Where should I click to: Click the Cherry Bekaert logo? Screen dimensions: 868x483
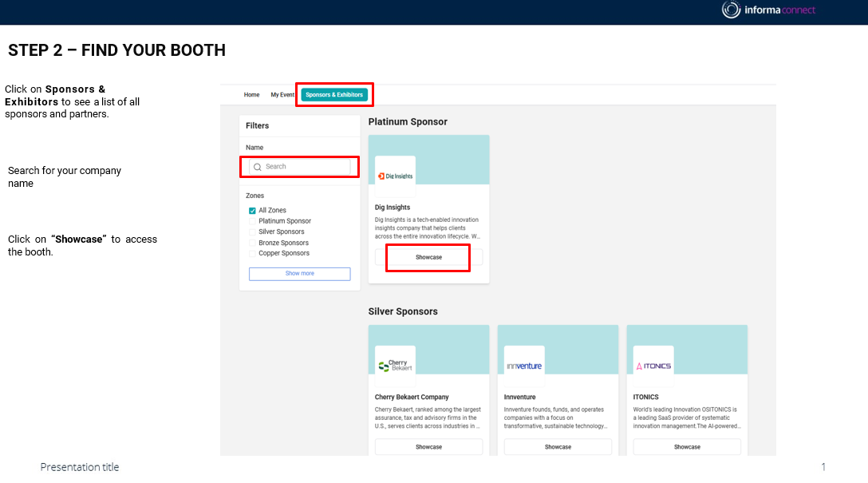tap(395, 366)
